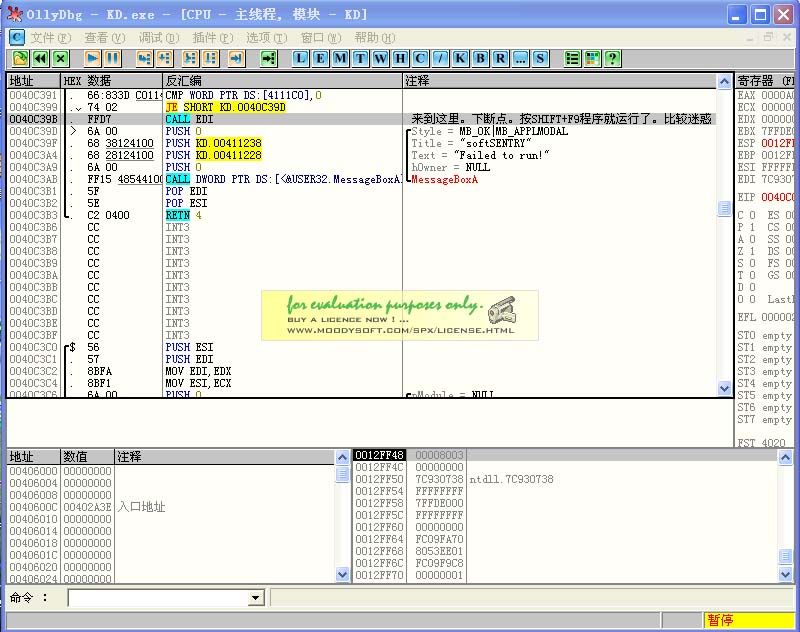Select stack entry 0012FF50 ntdll.7C930738
The image size is (800, 632).
point(565,479)
